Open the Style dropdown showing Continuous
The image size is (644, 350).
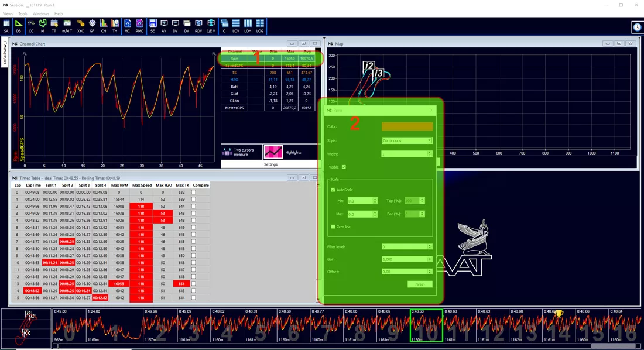pyautogui.click(x=407, y=140)
